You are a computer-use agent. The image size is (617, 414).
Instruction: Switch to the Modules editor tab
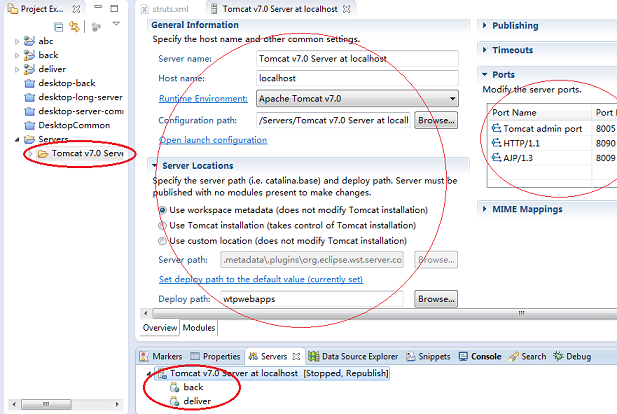(199, 327)
